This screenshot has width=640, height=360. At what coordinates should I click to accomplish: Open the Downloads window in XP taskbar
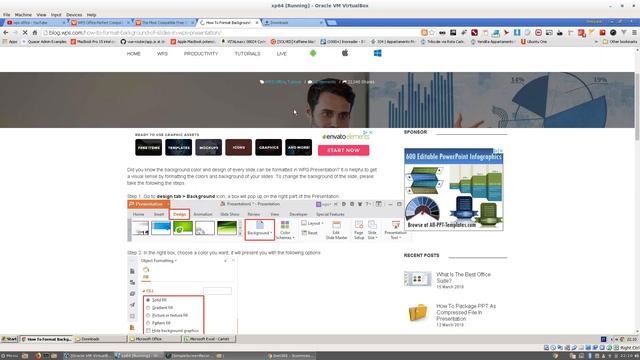click(x=100, y=339)
